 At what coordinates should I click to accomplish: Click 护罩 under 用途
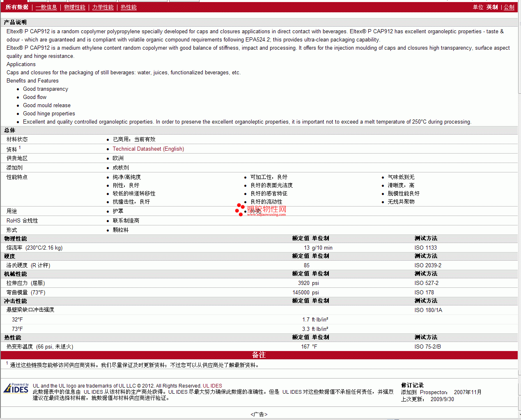(118, 211)
